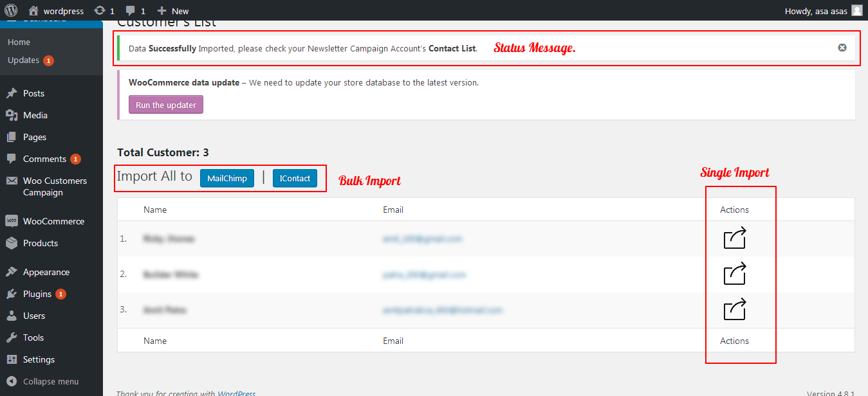868x396 pixels.
Task: Click the Plugins update count badge
Action: (x=60, y=294)
